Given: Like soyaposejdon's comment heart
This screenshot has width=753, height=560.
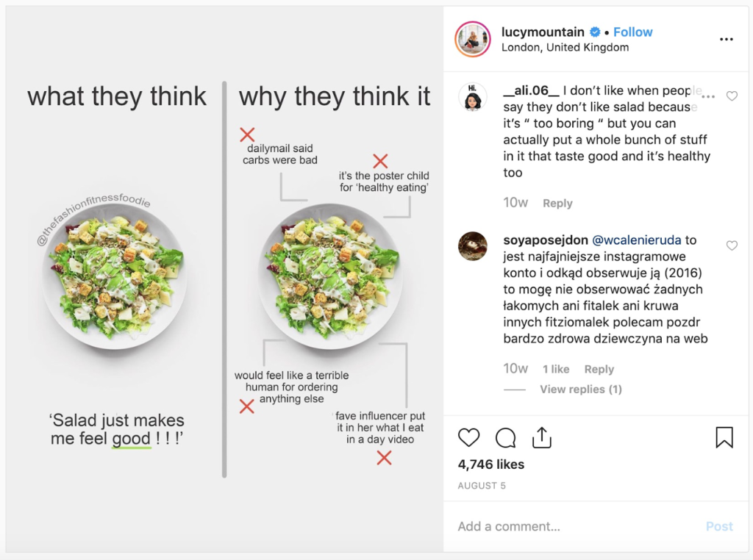Looking at the screenshot, I should tap(732, 245).
